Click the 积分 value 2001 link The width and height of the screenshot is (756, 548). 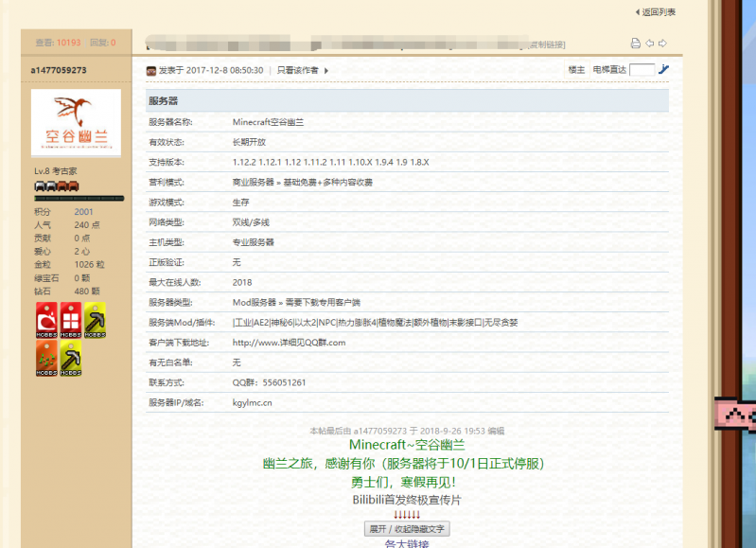pyautogui.click(x=83, y=212)
